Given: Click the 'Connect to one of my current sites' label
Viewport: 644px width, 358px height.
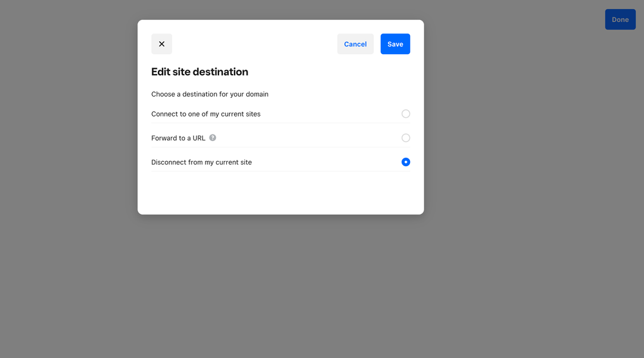Looking at the screenshot, I should [206, 114].
